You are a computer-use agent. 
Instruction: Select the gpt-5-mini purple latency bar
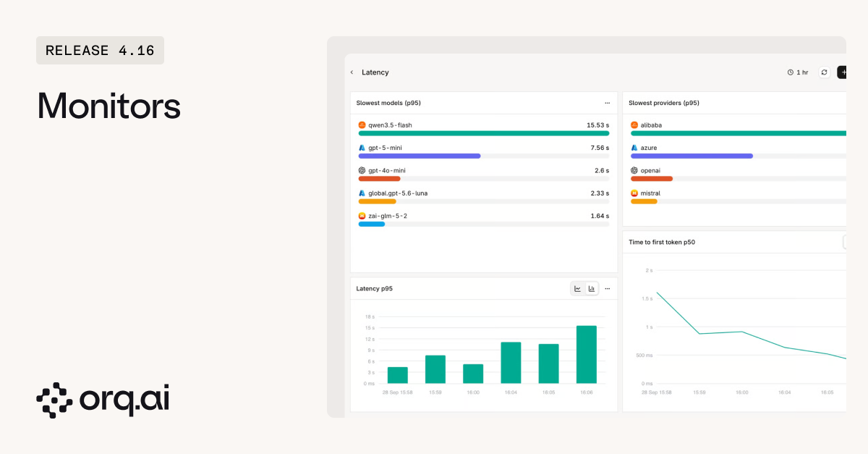420,156
